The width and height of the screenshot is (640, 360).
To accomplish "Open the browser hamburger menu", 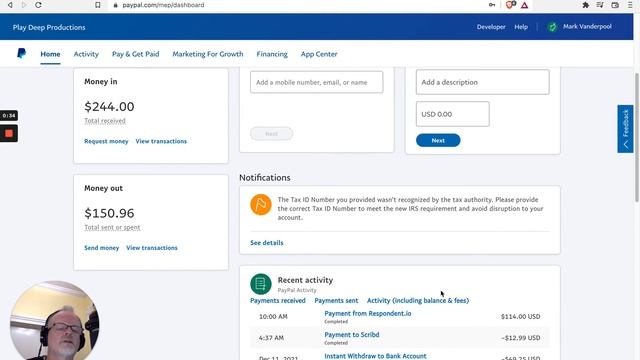I will pos(630,5).
